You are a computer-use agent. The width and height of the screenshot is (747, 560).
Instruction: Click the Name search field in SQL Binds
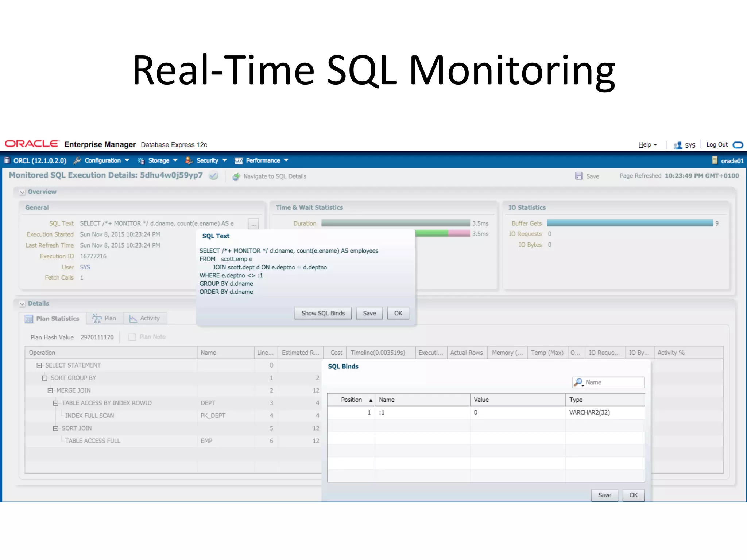608,382
